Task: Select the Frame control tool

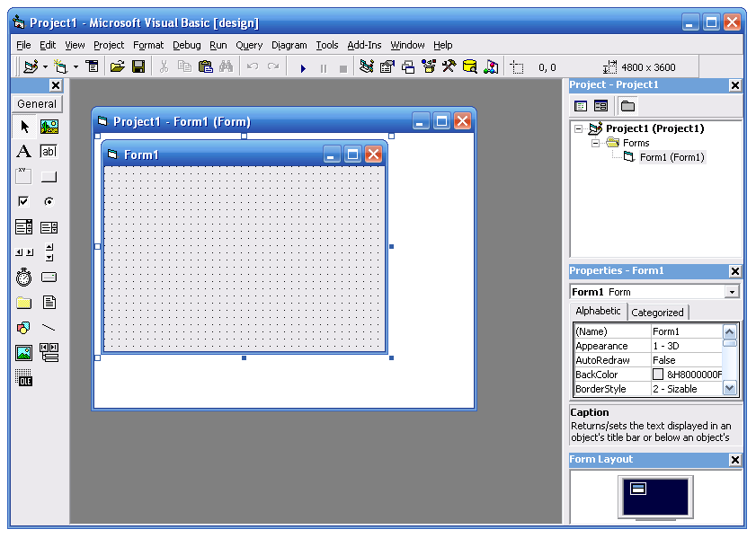Action: 23,176
